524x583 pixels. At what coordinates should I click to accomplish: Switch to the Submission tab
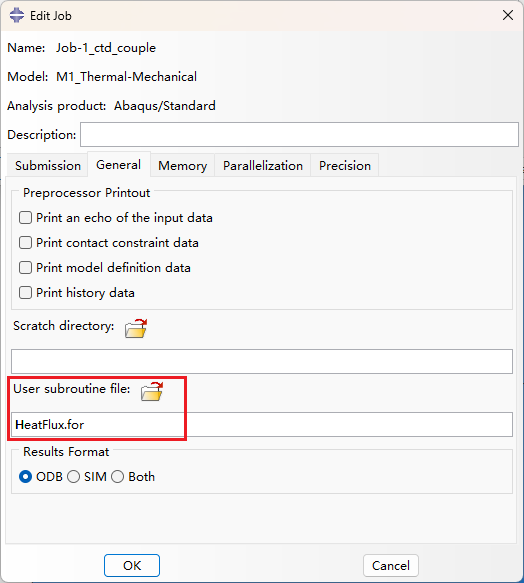click(x=48, y=165)
